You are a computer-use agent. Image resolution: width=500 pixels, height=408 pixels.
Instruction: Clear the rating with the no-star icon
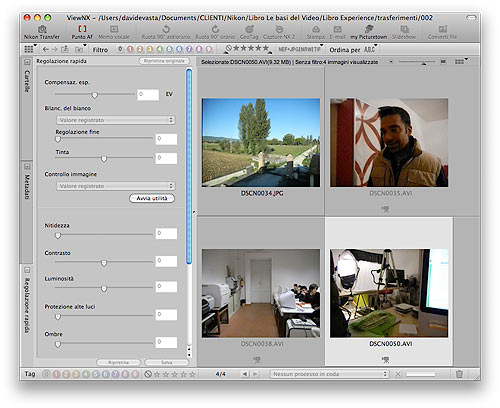tap(148, 374)
